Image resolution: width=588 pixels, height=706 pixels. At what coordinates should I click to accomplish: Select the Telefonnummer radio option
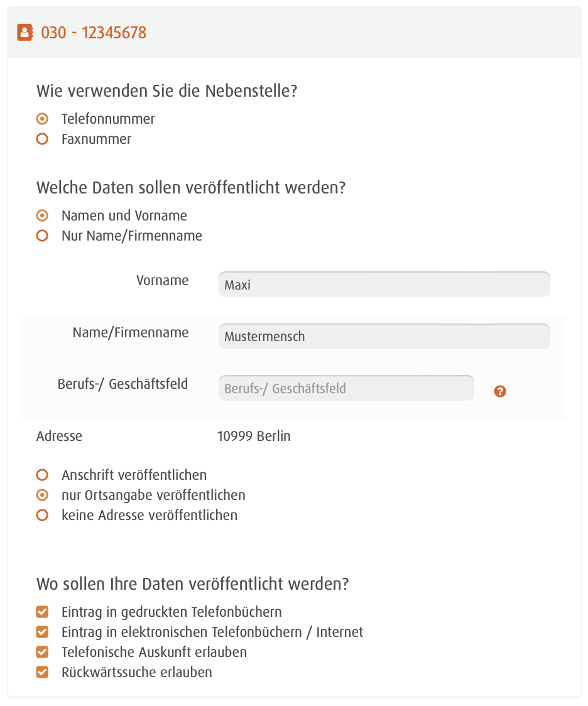[42, 119]
